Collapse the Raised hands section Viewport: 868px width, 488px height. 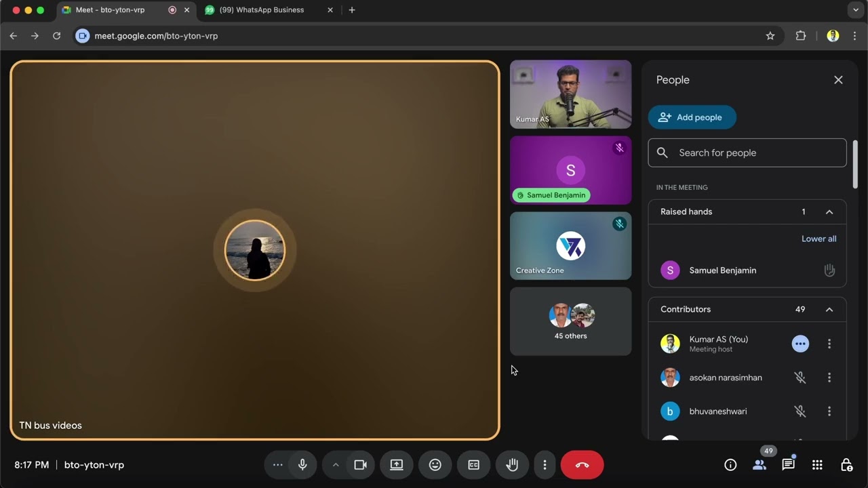829,212
